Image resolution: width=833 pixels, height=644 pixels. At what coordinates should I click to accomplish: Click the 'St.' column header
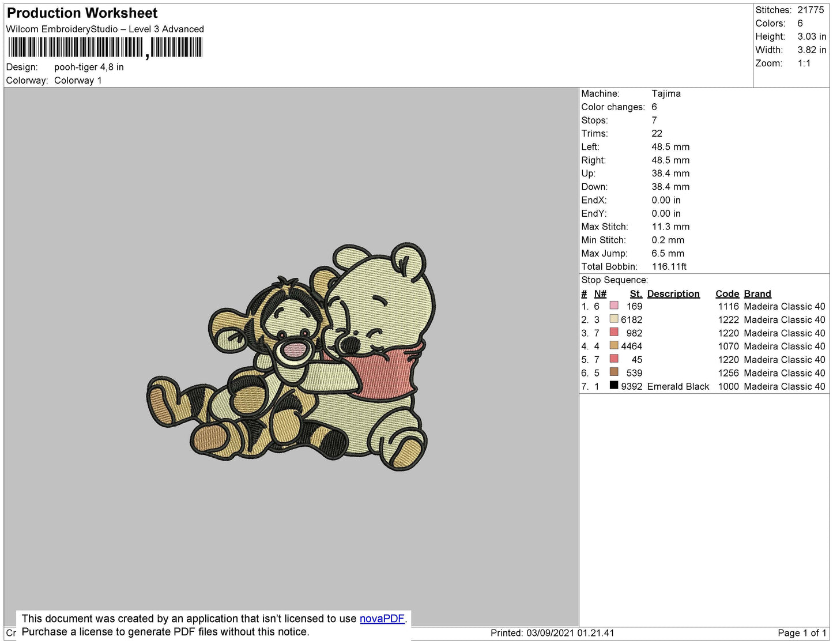(x=636, y=293)
